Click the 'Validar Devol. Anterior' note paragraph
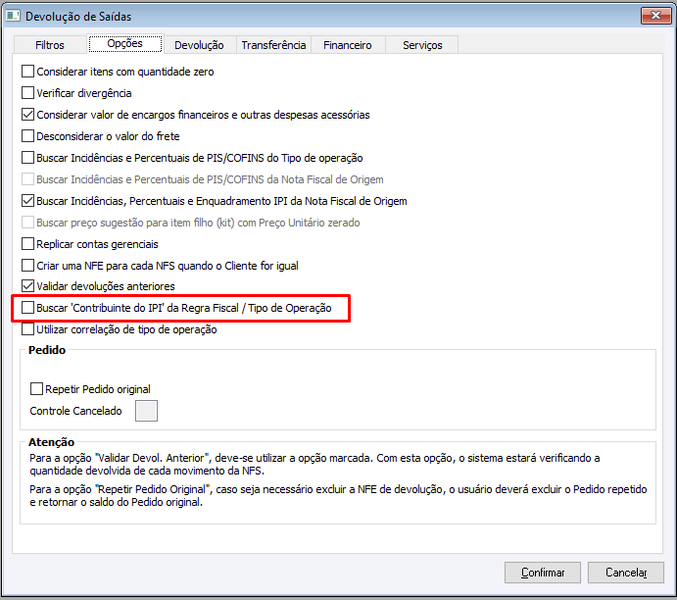 [x=315, y=464]
